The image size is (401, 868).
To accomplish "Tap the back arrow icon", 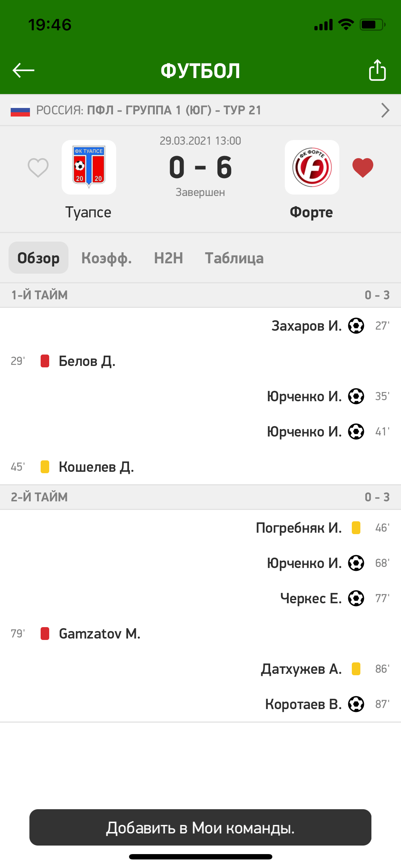I will (24, 70).
